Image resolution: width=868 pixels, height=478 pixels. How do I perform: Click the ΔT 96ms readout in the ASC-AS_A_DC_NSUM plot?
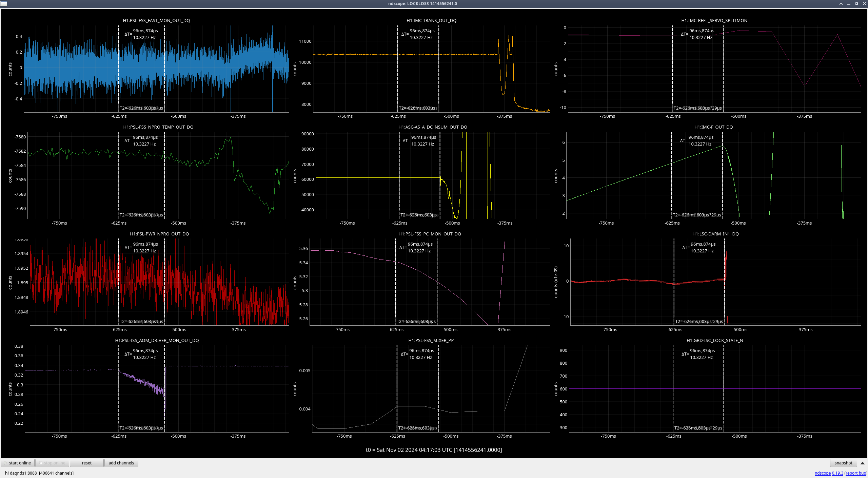point(420,140)
